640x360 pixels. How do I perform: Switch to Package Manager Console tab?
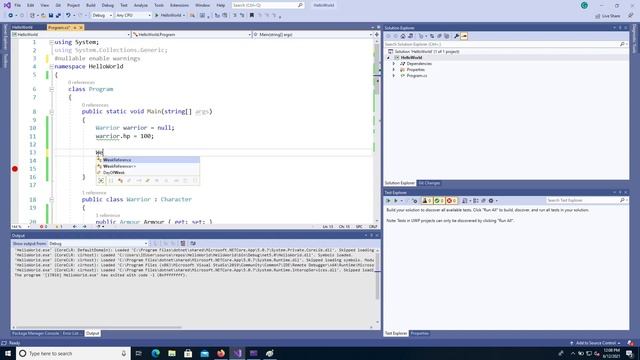[x=36, y=333]
